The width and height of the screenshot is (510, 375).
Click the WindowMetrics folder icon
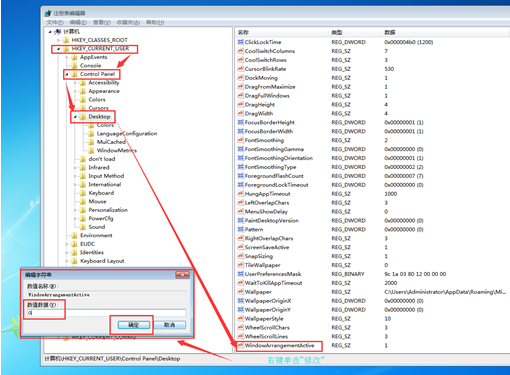(91, 151)
